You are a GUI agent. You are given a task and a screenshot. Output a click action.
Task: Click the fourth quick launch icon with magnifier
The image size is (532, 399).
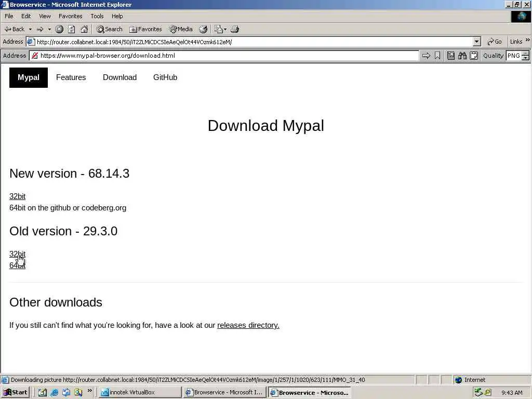click(x=78, y=393)
